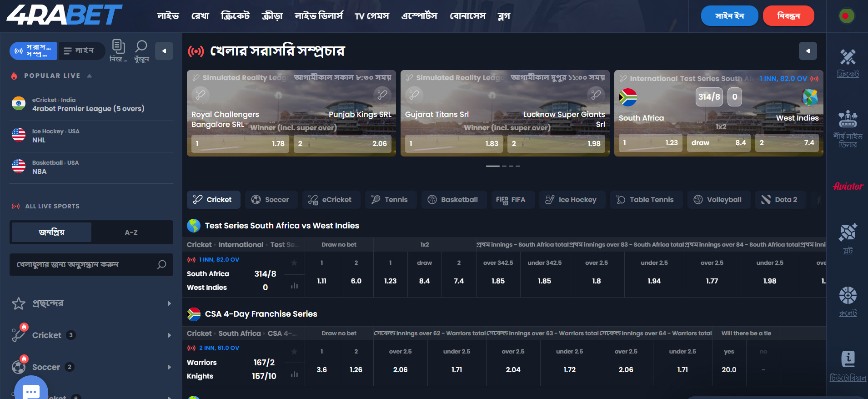Collapse the left sidebar arrow button
The width and height of the screenshot is (868, 399).
pos(164,51)
